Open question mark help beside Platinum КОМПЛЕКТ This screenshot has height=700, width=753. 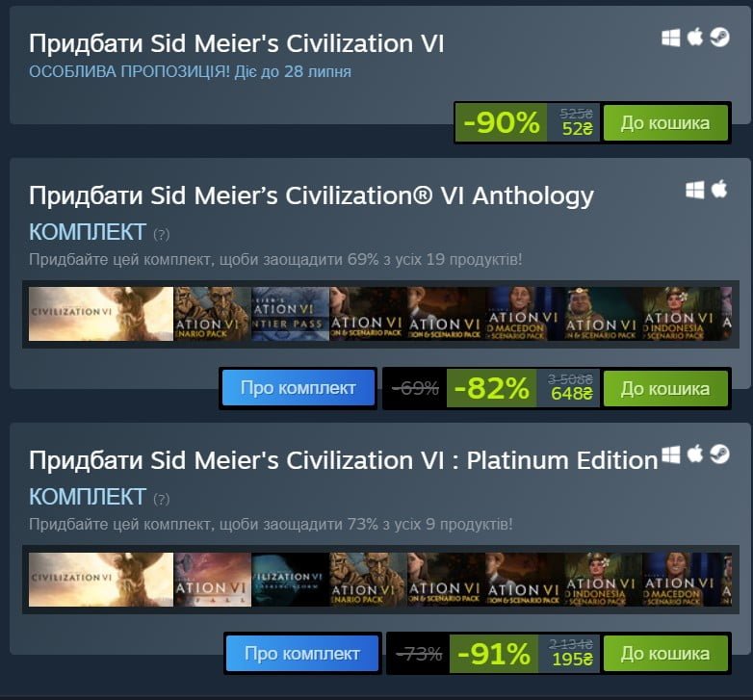pyautogui.click(x=162, y=500)
